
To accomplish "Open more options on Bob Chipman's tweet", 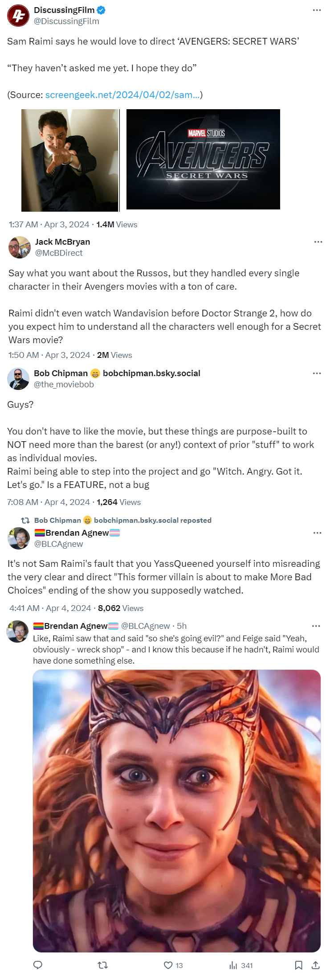I will click(x=317, y=373).
